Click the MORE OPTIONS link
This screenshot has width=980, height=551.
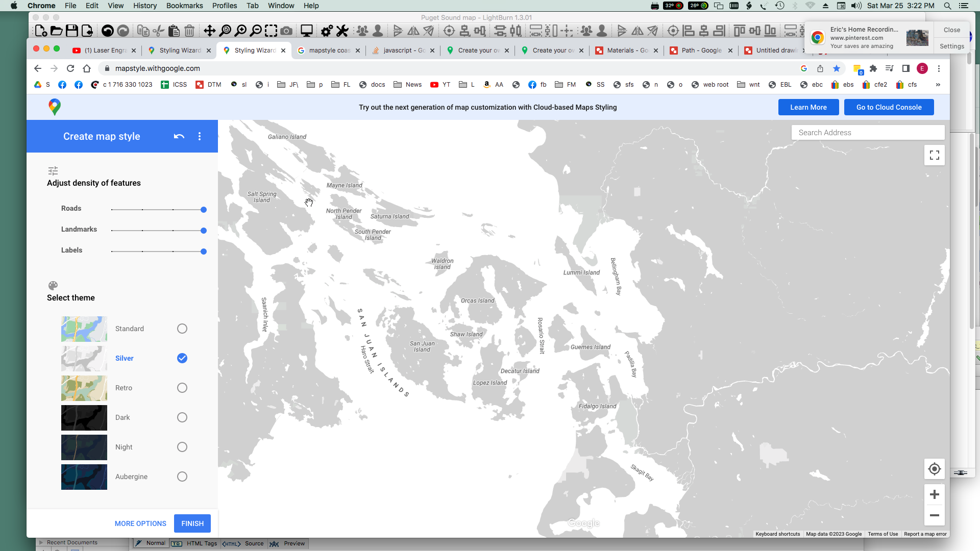pos(140,523)
